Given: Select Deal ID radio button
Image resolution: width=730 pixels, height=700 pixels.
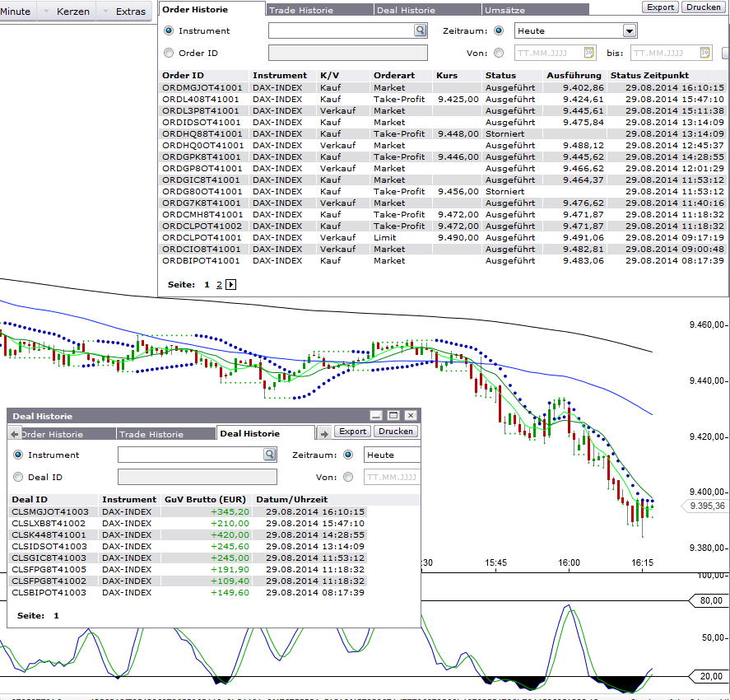Looking at the screenshot, I should [x=18, y=477].
